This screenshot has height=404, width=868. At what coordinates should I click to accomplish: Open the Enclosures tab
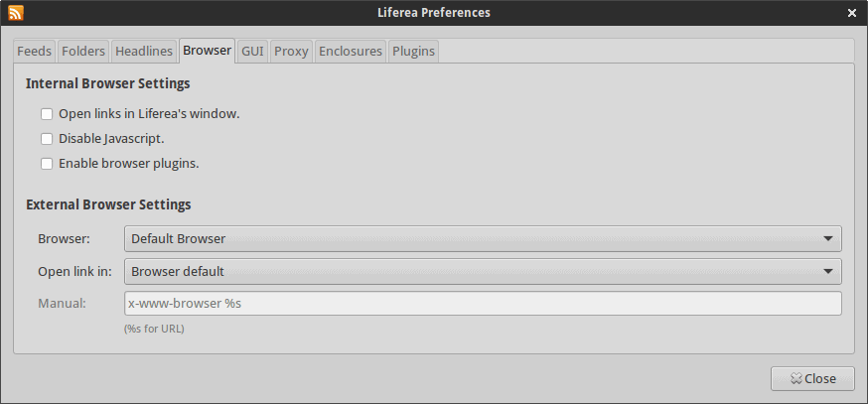click(351, 52)
